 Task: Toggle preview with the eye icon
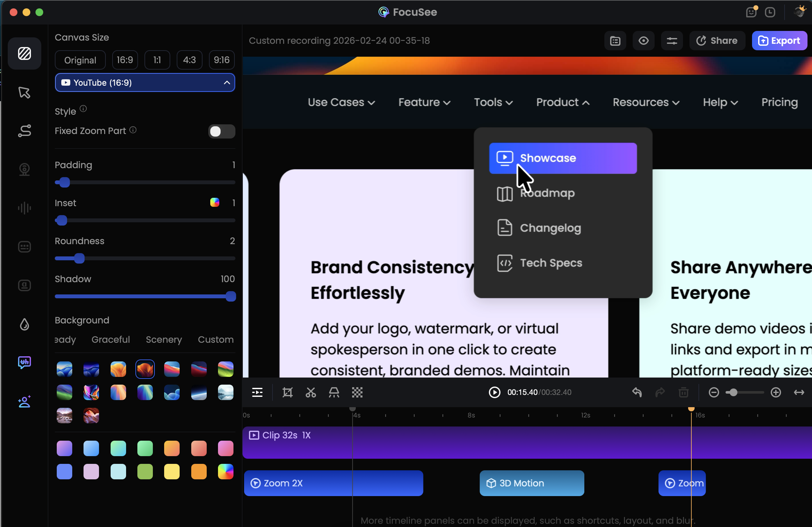[643, 41]
